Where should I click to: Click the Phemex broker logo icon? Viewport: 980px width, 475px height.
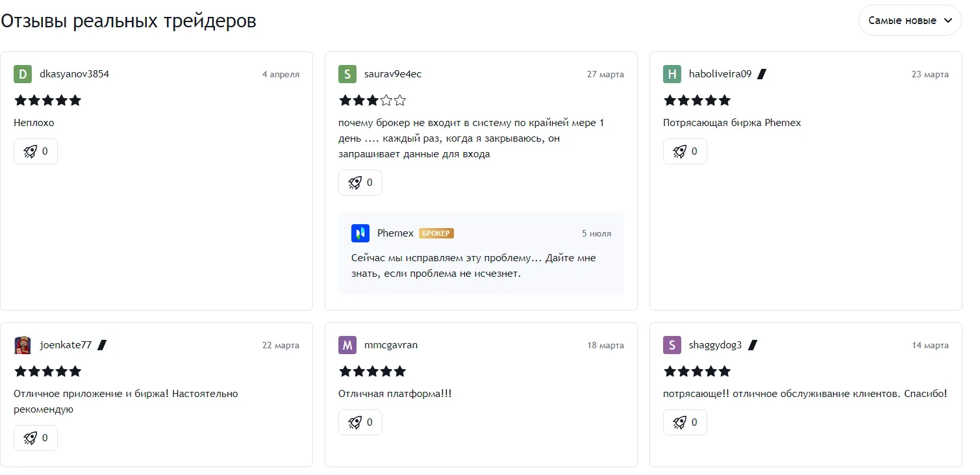[360, 233]
